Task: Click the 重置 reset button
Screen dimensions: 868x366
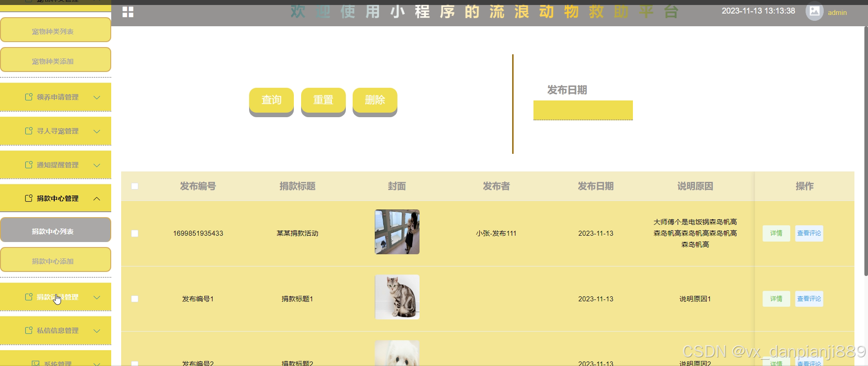Action: (323, 100)
